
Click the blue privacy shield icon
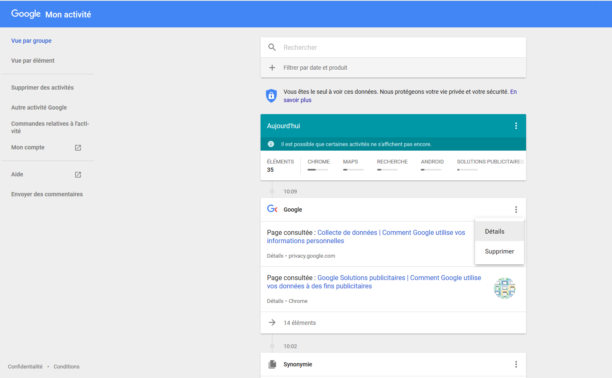[x=271, y=95]
